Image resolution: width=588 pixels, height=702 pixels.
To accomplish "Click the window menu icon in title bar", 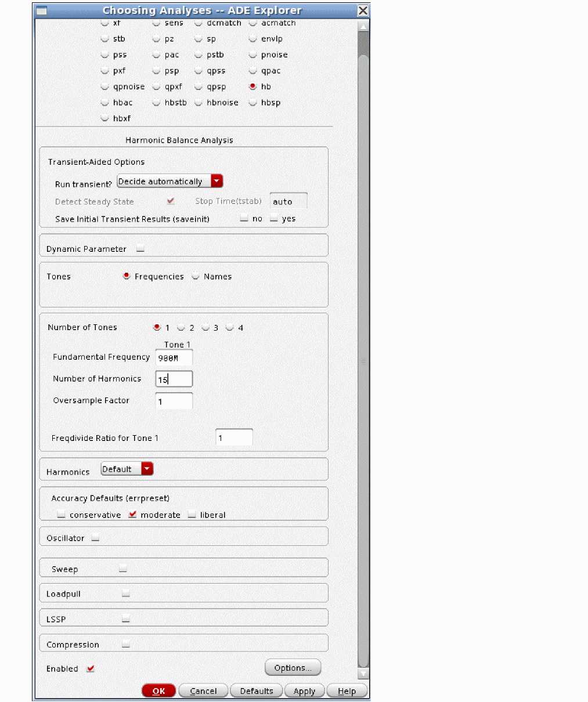I will coord(41,10).
